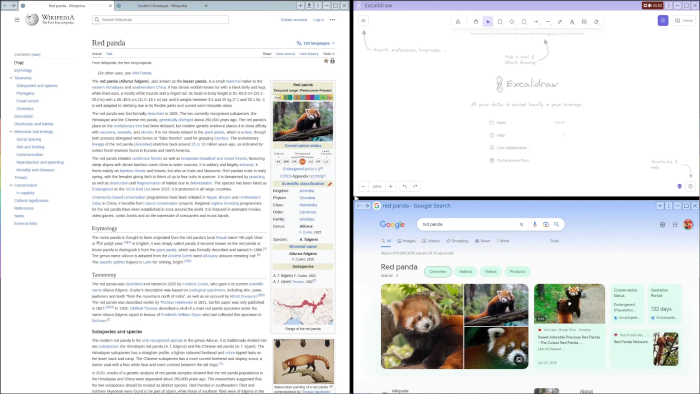The width and height of the screenshot is (700, 394).
Task: Toggle Excalidraw keep-tool-active lock
Action: (x=458, y=21)
